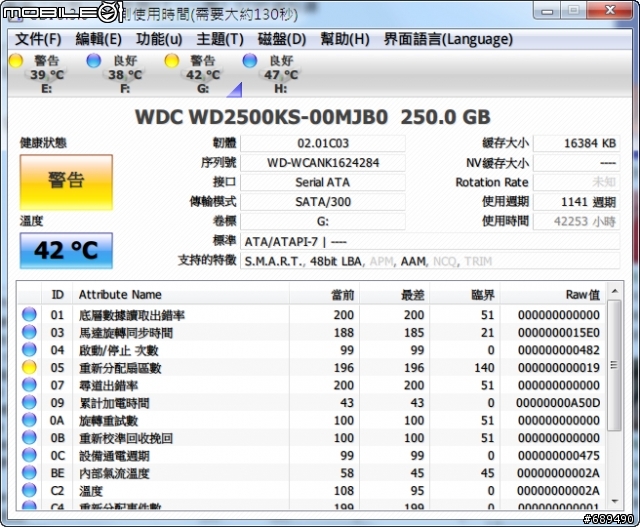
Task: Open the 編輯(E) menu
Action: click(98, 39)
